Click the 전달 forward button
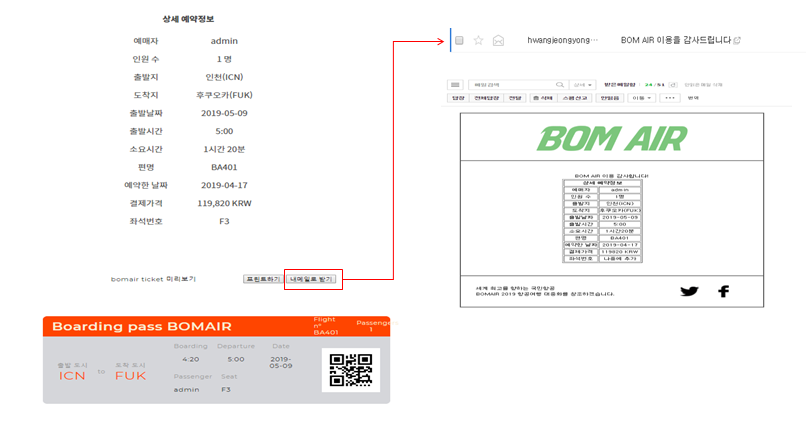806x421 pixels. tap(515, 98)
